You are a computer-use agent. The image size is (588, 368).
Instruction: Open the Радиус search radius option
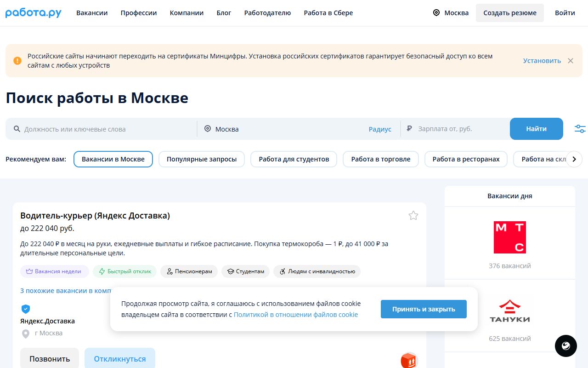(x=380, y=129)
